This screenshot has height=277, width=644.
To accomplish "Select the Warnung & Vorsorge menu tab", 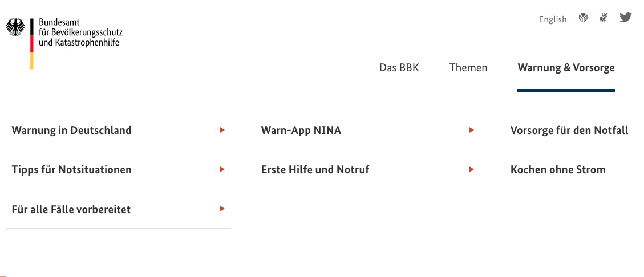I will pos(566,68).
